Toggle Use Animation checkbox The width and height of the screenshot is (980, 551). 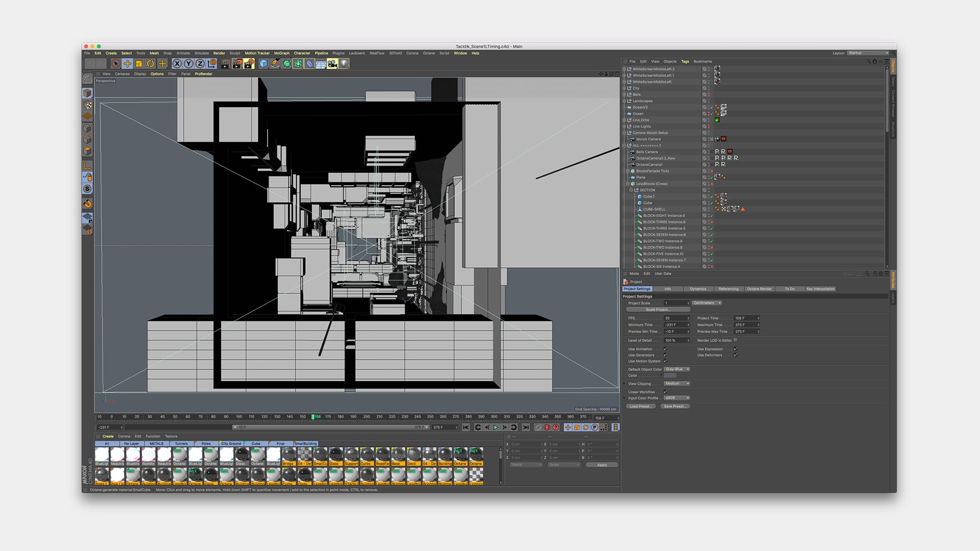pos(665,349)
